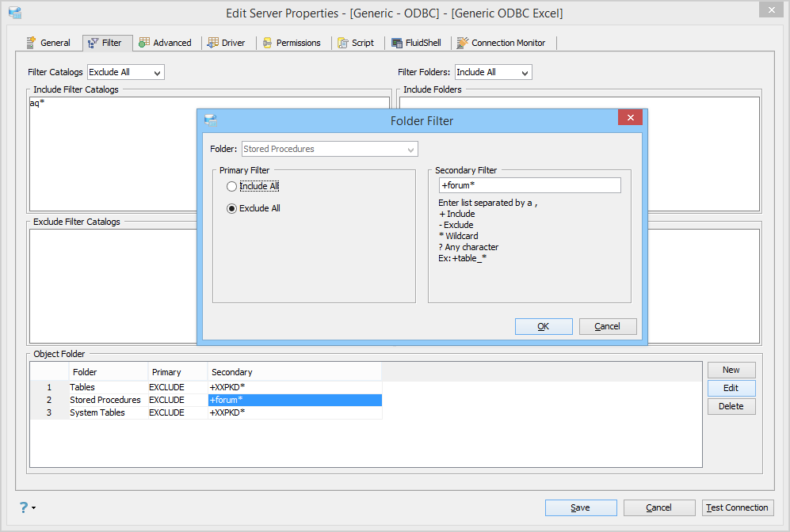Click the Edit object folder button
Image resolution: width=790 pixels, height=532 pixels.
(x=731, y=388)
